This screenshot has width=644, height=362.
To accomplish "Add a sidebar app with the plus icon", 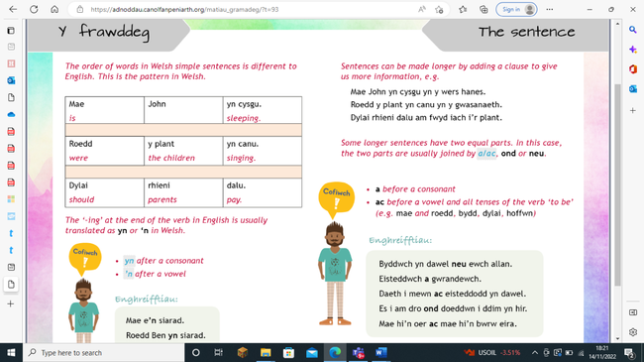I will click(633, 110).
